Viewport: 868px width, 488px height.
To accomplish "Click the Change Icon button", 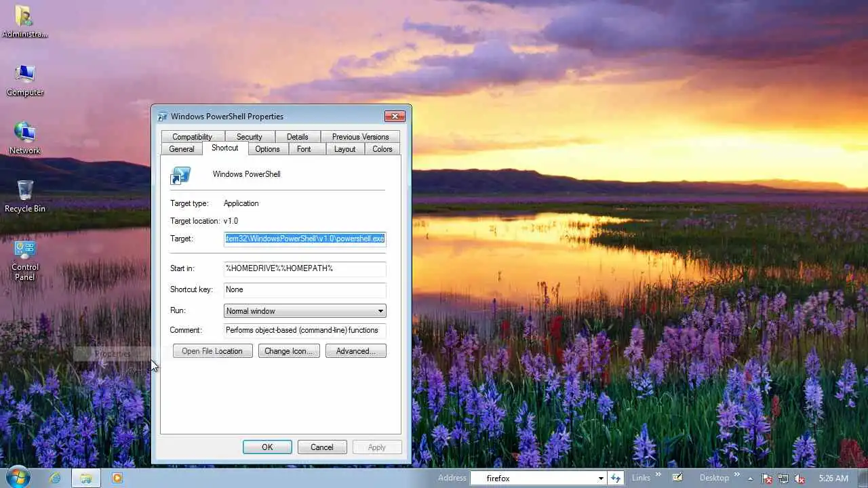I will click(x=289, y=351).
